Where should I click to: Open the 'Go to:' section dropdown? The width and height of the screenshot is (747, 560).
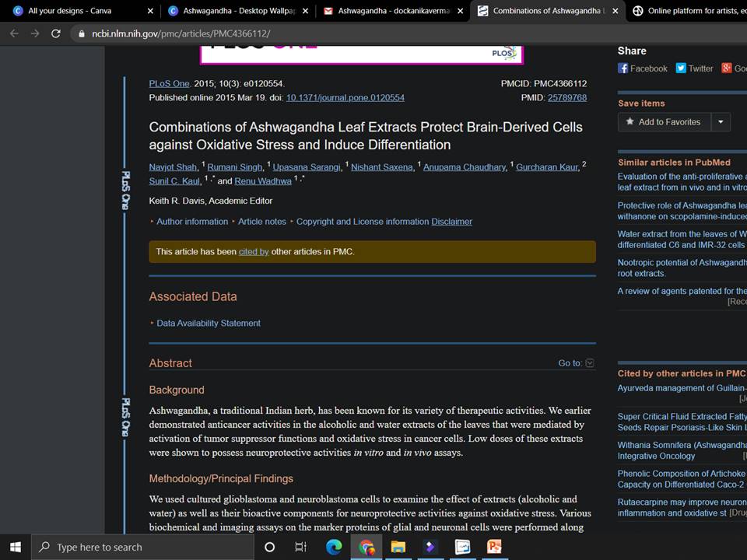(589, 363)
